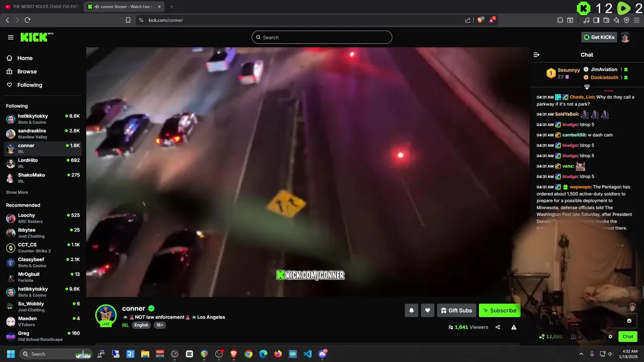The height and width of the screenshot is (362, 644).
Task: Open Following in sidebar
Action: click(x=25, y=85)
